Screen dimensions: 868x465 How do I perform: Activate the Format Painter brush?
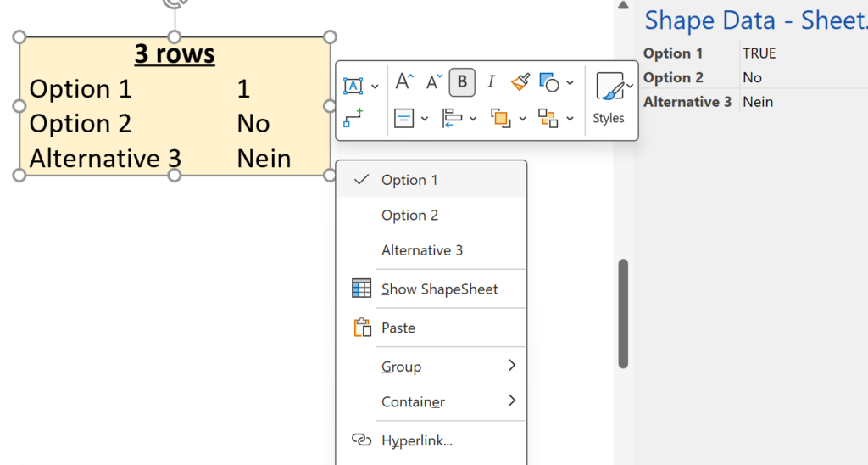tap(520, 82)
